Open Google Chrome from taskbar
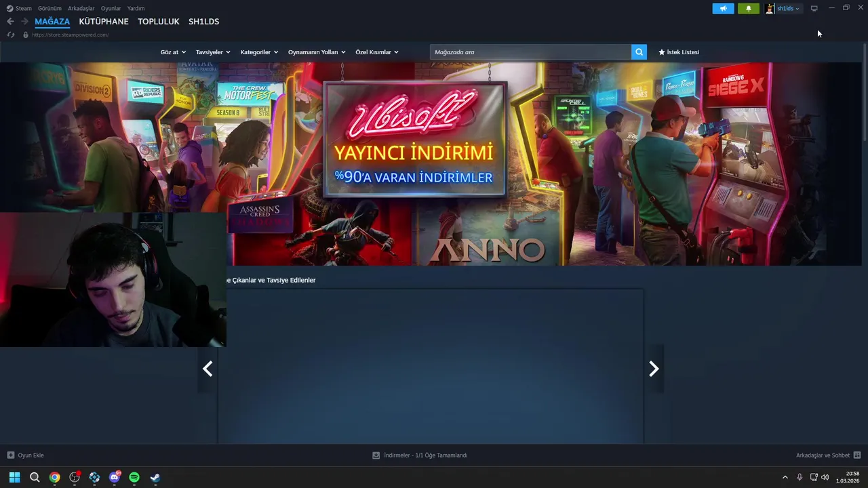Image resolution: width=868 pixels, height=488 pixels. coord(54,477)
